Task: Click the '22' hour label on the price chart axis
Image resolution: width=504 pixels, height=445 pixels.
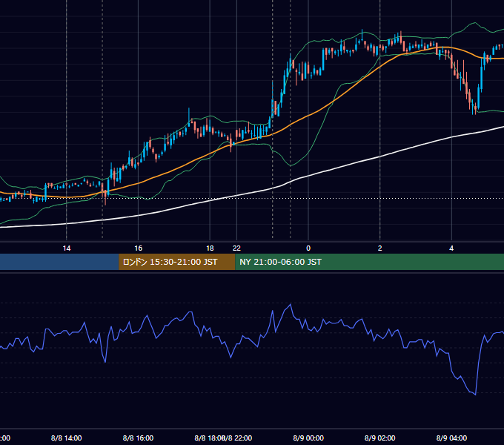Action: click(x=236, y=248)
